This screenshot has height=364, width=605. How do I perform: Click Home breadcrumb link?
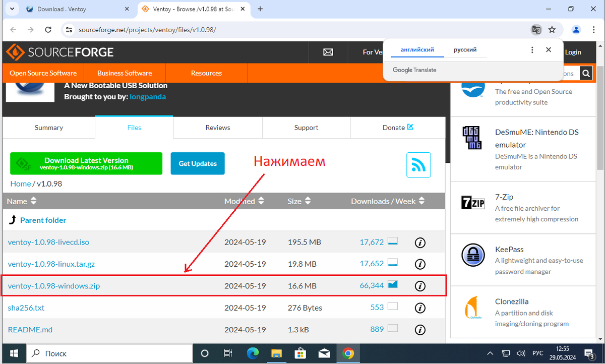click(21, 184)
